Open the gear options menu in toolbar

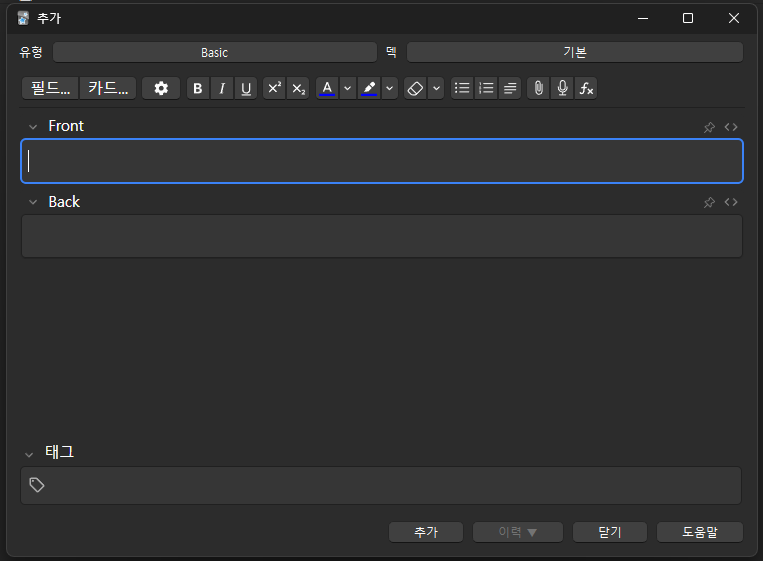click(x=161, y=88)
